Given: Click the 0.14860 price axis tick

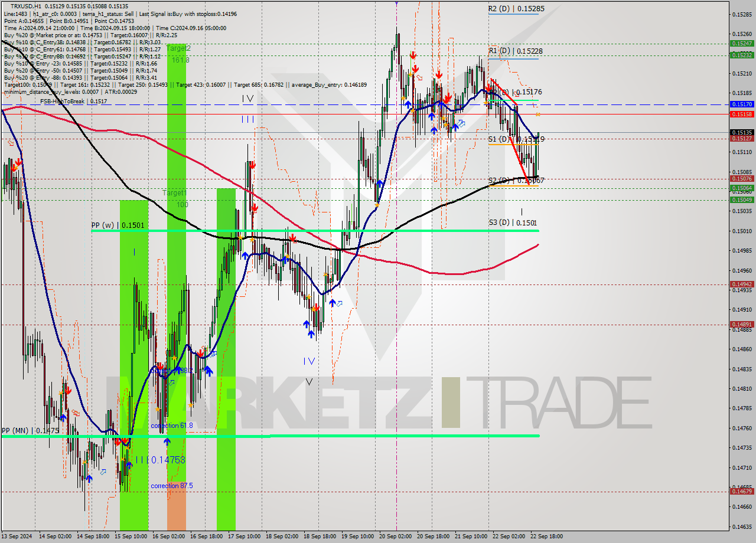Looking at the screenshot, I should [742, 349].
